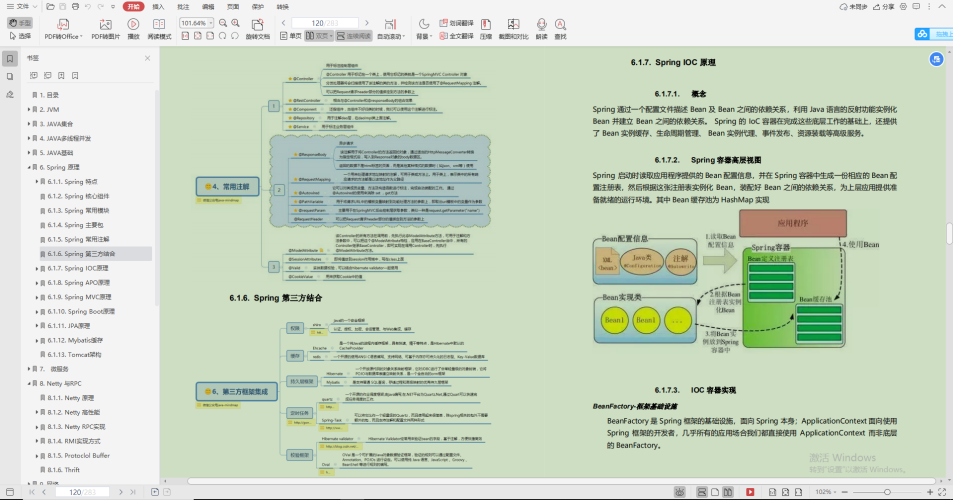Toggle the bookmark panel sidebar button

pos(10,59)
